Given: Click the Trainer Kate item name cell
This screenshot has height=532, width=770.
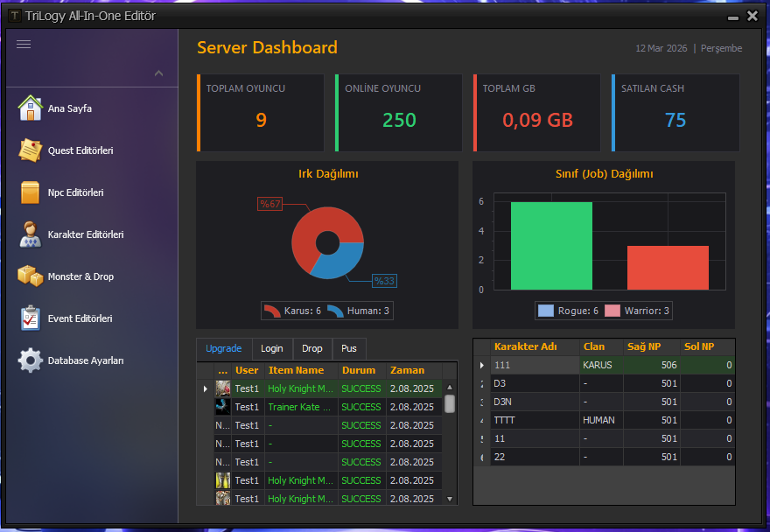Looking at the screenshot, I should point(301,407).
